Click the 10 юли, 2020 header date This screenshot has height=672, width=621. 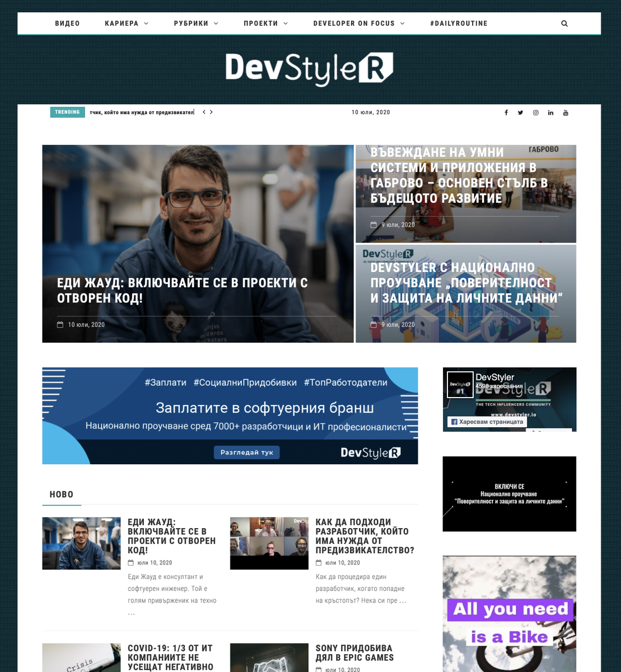(x=371, y=113)
